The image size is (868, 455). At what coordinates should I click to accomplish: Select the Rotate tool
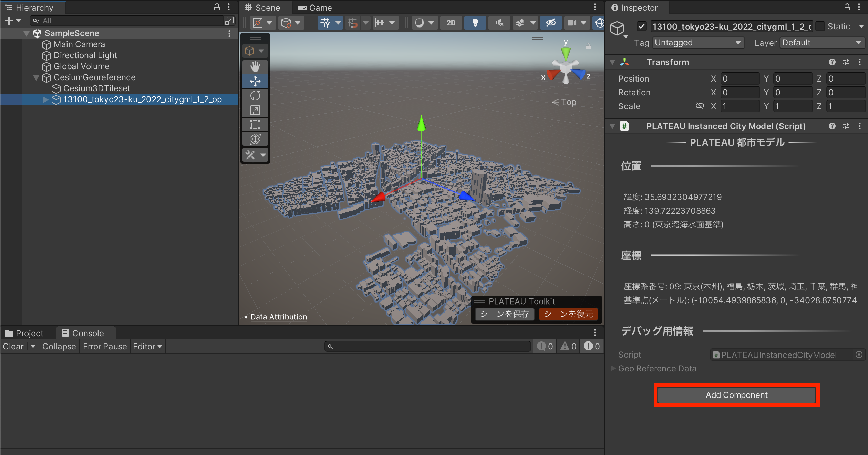pyautogui.click(x=255, y=96)
